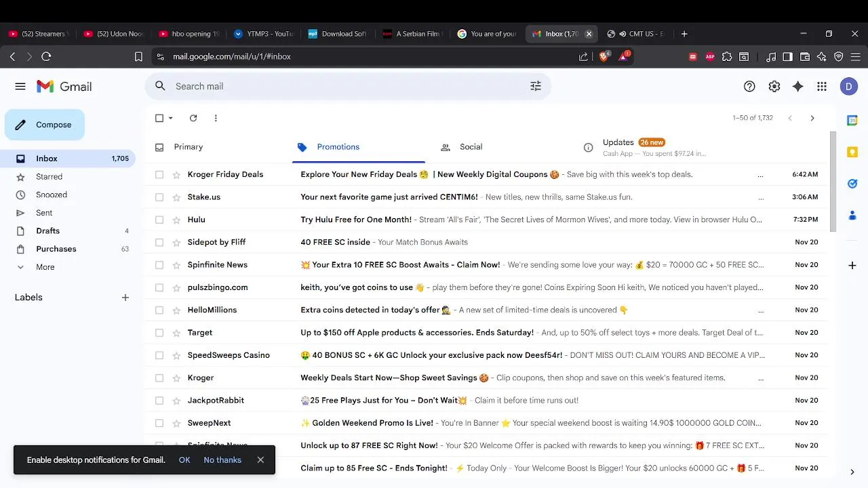Open the Google apps grid
This screenshot has width=868, height=488.
[822, 86]
